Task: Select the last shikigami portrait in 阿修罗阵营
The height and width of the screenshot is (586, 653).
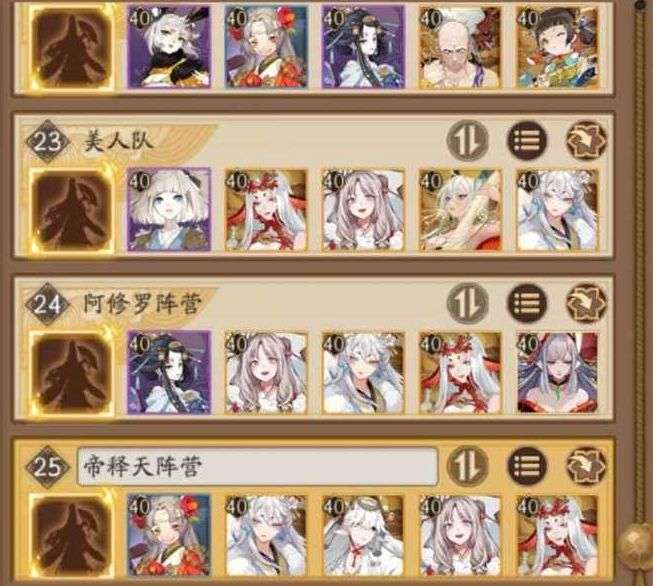Action: 558,373
